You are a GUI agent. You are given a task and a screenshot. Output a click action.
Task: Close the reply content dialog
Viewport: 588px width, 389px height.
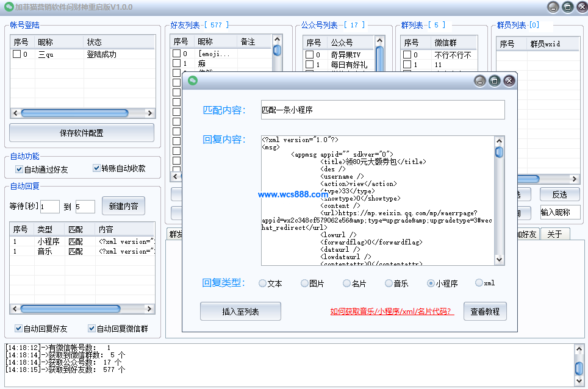(509, 80)
